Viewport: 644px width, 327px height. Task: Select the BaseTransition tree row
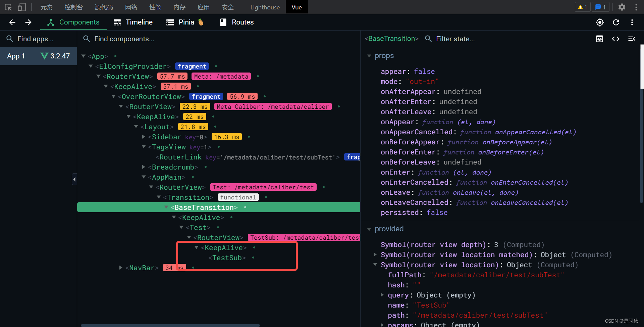tap(219, 207)
